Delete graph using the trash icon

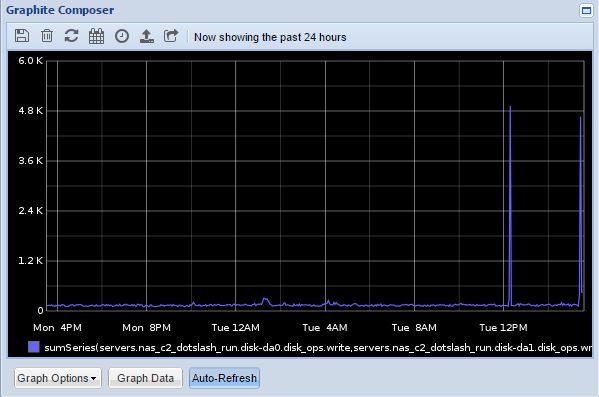pyautogui.click(x=47, y=36)
